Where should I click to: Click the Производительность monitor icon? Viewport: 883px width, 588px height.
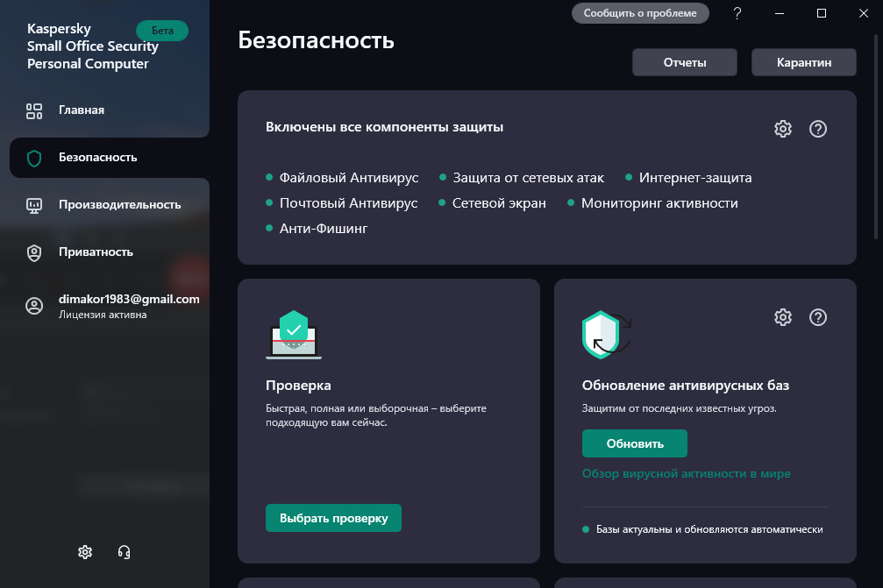34,205
